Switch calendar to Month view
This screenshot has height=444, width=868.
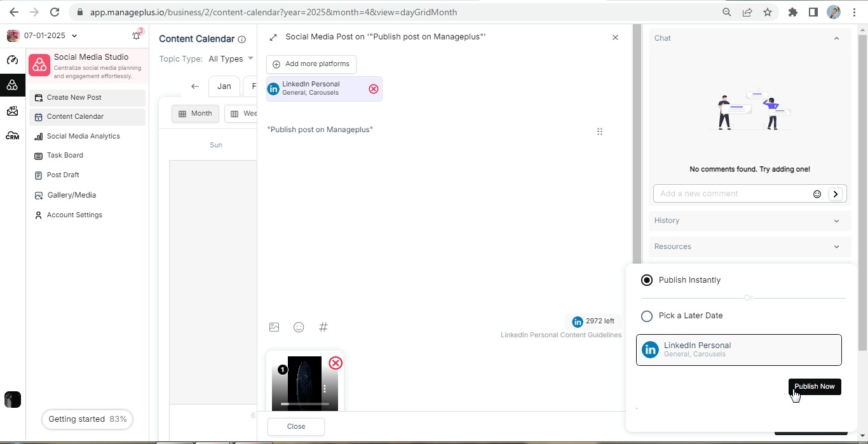point(195,114)
